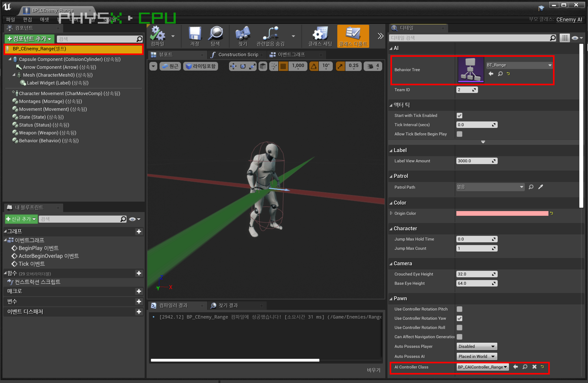The image size is (588, 383).
Task: Toggle grid snapping icon in viewport toolbar
Action: 283,66
